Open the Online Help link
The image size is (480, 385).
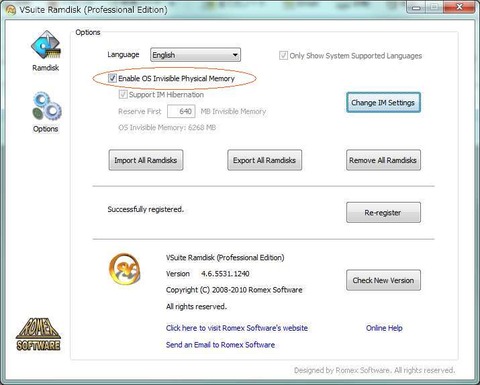(384, 328)
